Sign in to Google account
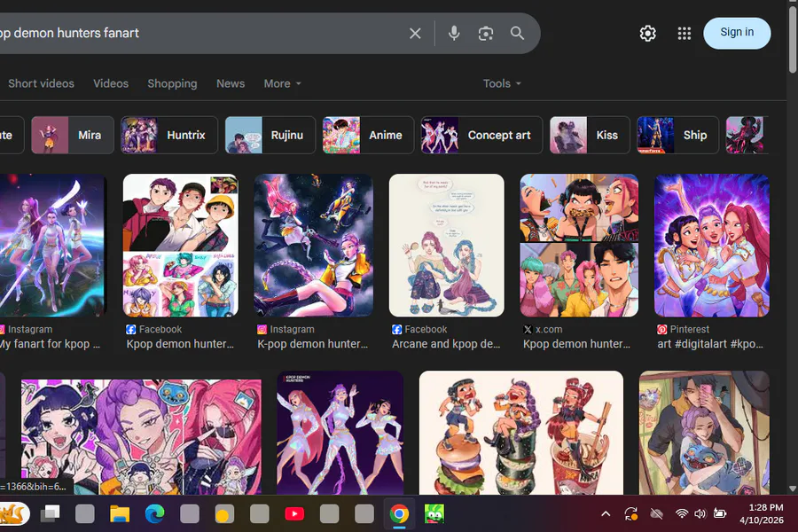This screenshot has height=532, width=798. click(x=737, y=33)
